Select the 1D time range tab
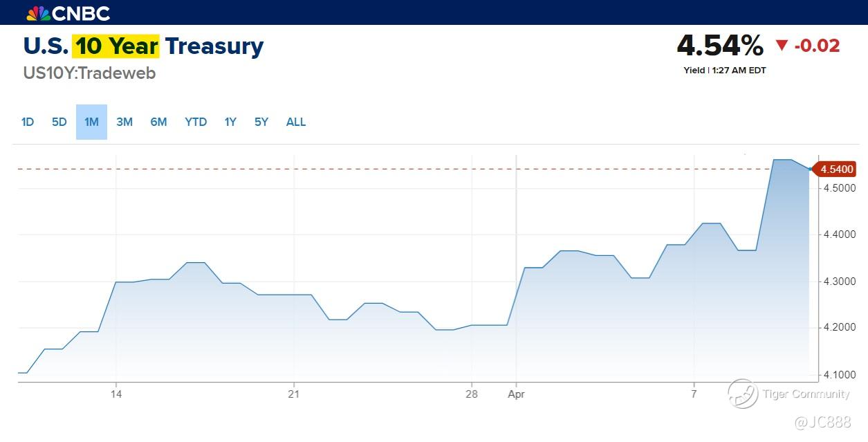 [28, 122]
